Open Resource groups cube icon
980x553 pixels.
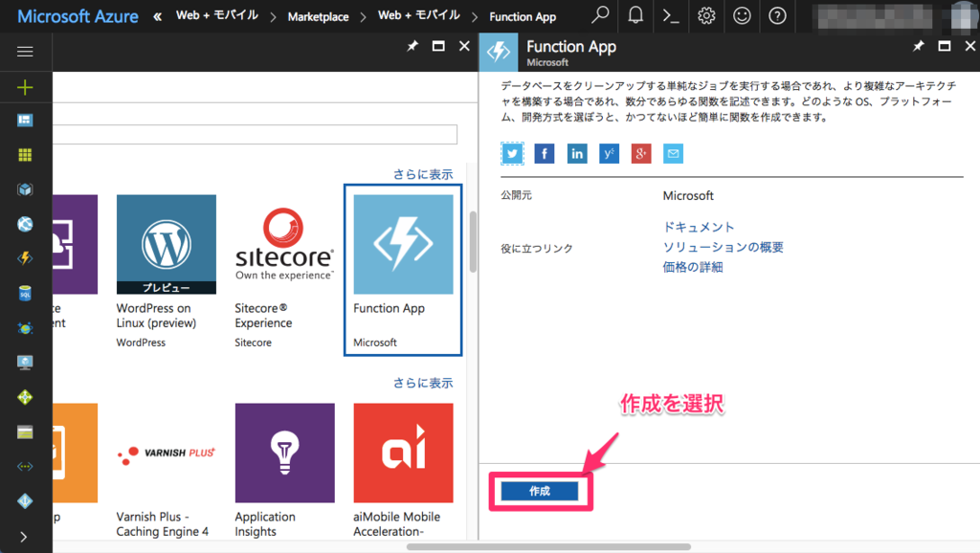pyautogui.click(x=25, y=189)
